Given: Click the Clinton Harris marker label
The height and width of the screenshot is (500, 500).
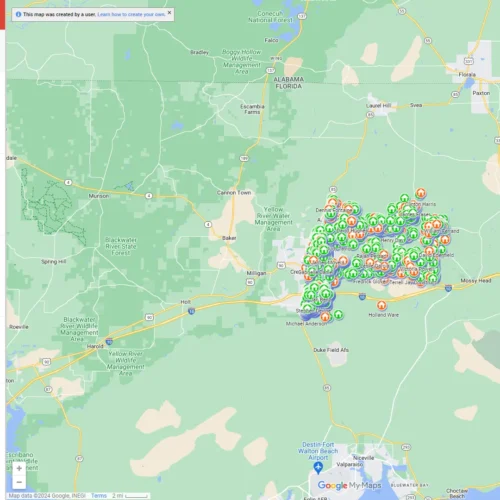Looking at the screenshot, I should pyautogui.click(x=422, y=204).
